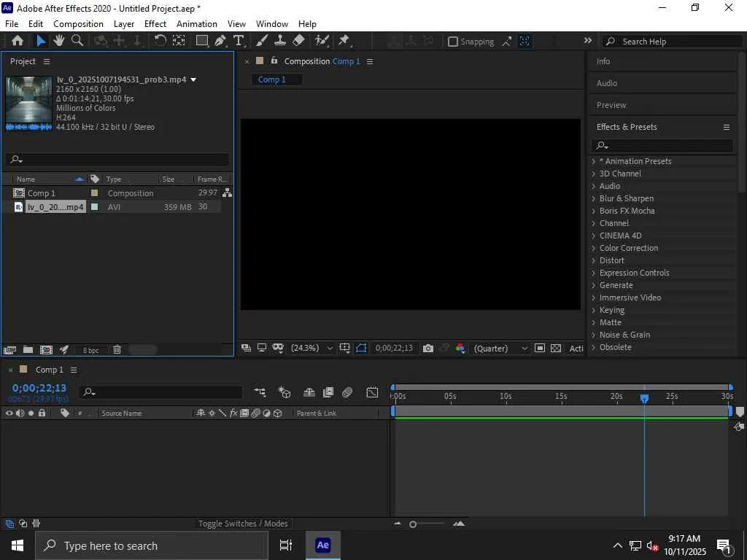The image size is (747, 560).
Task: Select the Brush tool
Action: (x=262, y=41)
